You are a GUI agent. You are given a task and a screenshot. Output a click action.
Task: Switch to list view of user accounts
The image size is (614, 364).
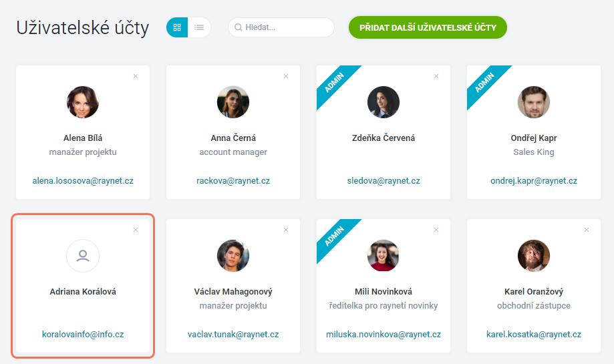(x=199, y=27)
